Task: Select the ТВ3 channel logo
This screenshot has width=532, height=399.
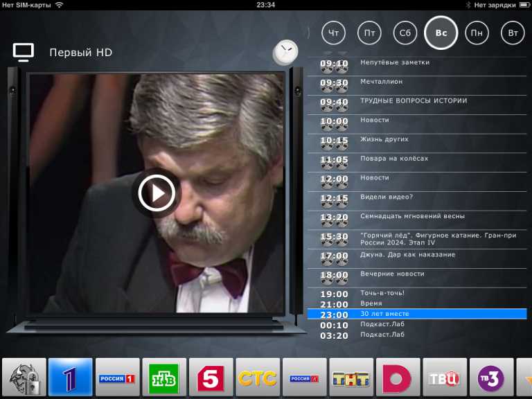Action: tap(492, 378)
